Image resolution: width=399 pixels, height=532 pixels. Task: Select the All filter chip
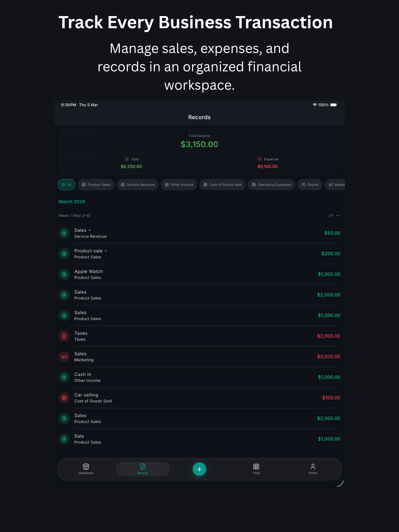coord(66,185)
